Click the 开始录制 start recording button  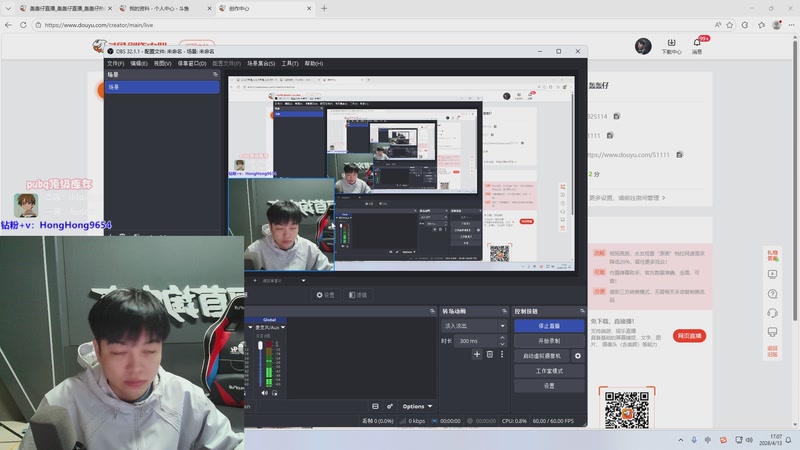tap(549, 341)
